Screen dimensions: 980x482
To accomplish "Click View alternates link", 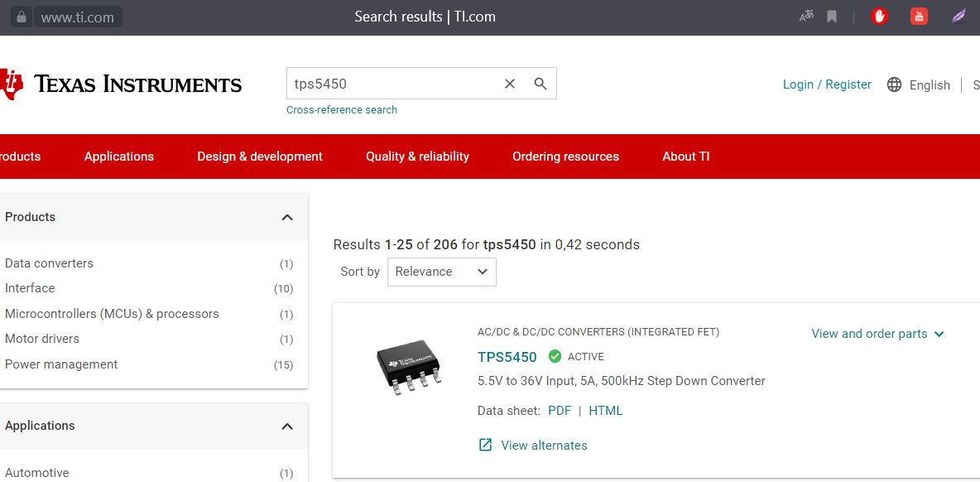I will tap(544, 446).
